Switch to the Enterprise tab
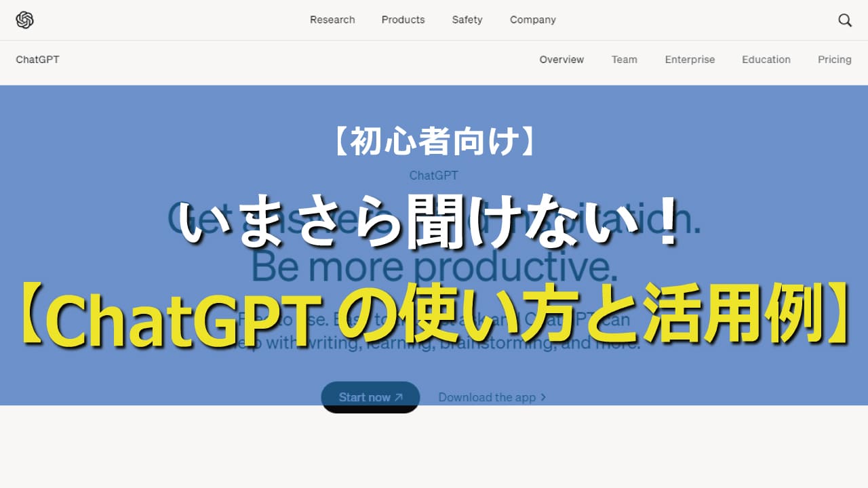Viewport: 868px width, 488px height. tap(690, 60)
